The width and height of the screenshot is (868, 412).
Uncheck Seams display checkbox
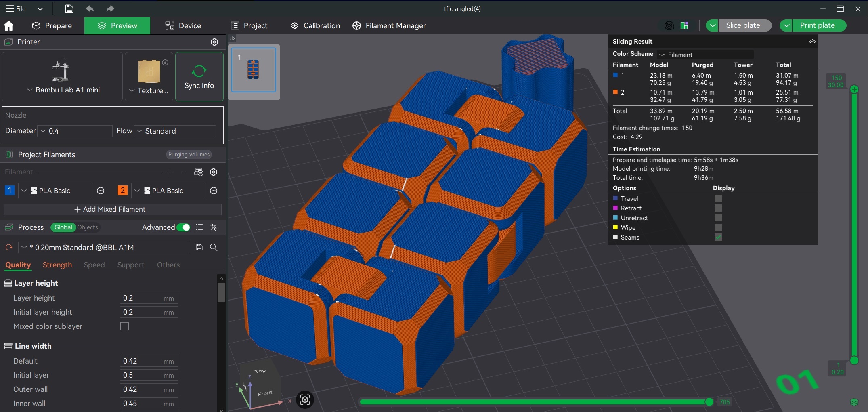tap(718, 237)
